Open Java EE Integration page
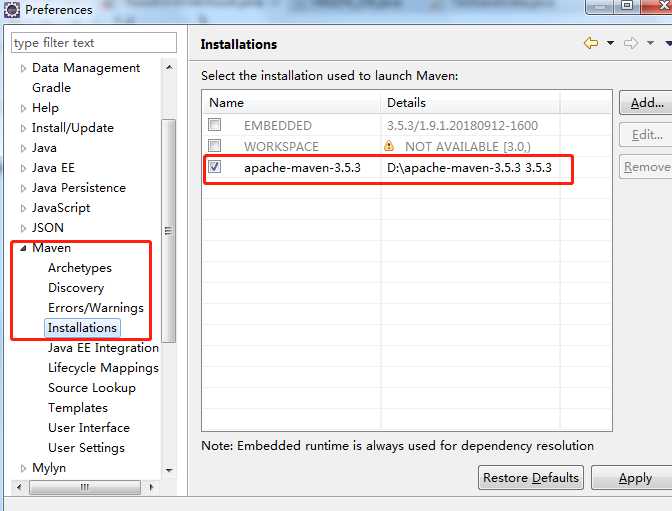Viewport: 672px width, 511px height. pyautogui.click(x=103, y=348)
